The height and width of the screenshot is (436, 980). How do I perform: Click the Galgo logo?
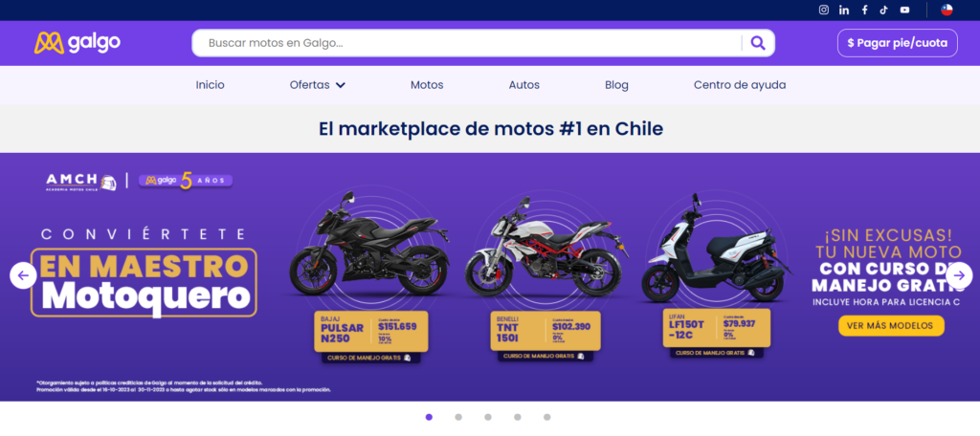[x=78, y=42]
